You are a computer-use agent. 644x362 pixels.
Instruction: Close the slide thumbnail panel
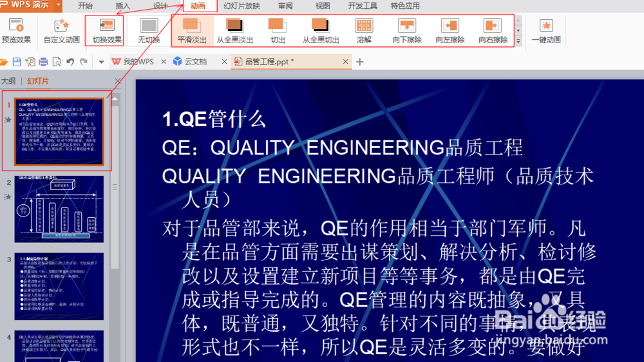pos(118,81)
